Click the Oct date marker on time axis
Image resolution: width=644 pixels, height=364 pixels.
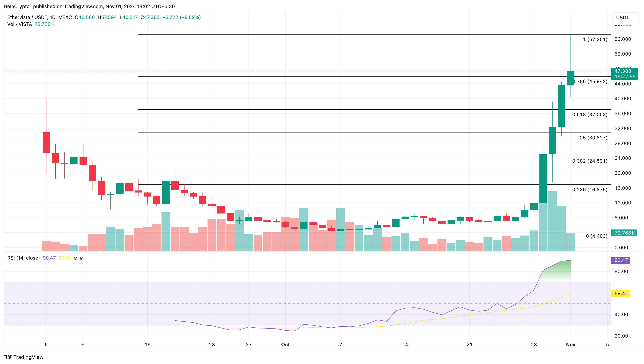point(285,344)
